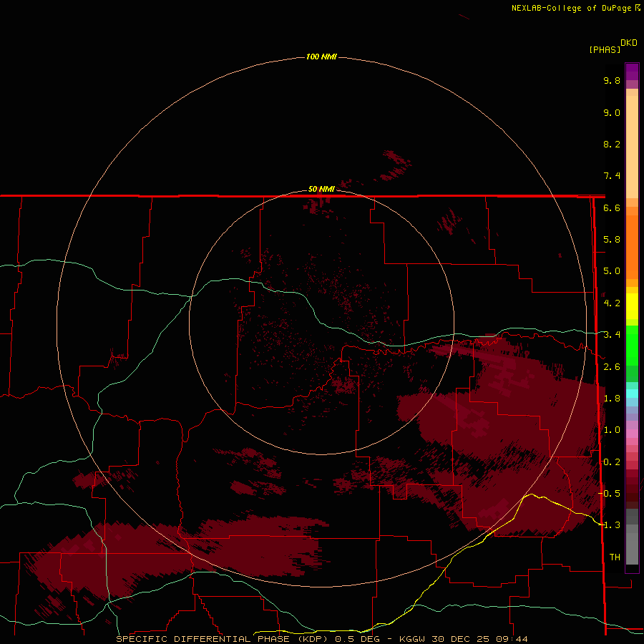644x644 pixels.
Task: Click the DKD legend unit label
Action: click(x=629, y=43)
